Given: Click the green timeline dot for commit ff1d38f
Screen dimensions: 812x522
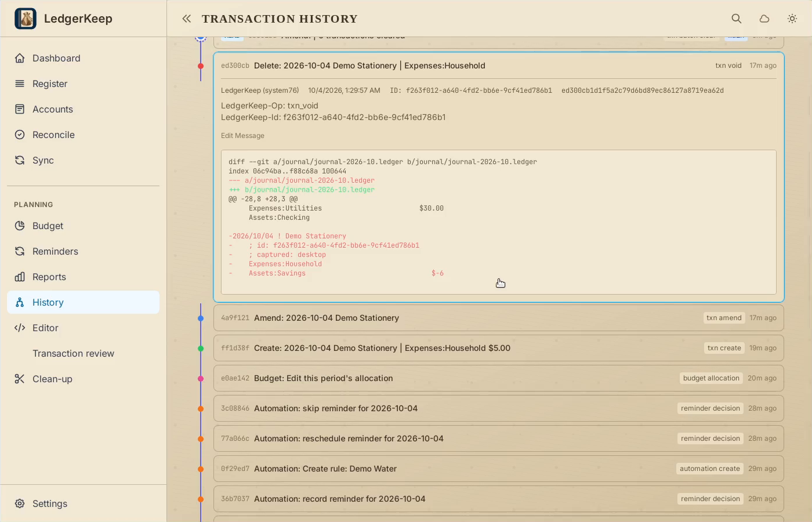Looking at the screenshot, I should pyautogui.click(x=201, y=349).
